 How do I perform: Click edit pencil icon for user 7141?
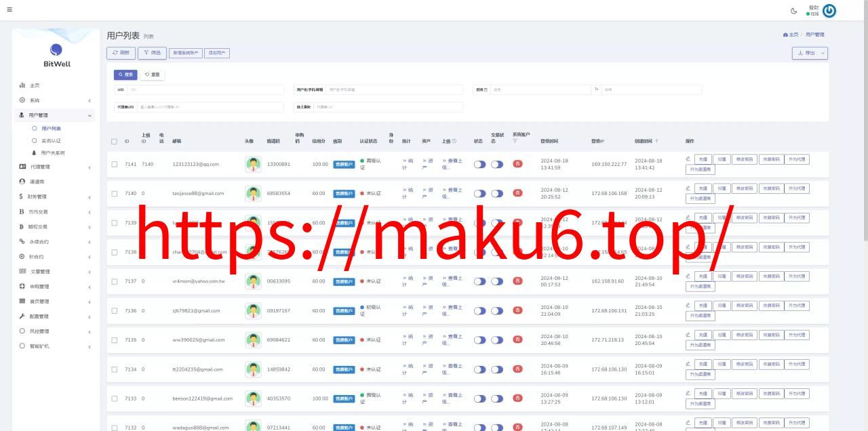(688, 159)
